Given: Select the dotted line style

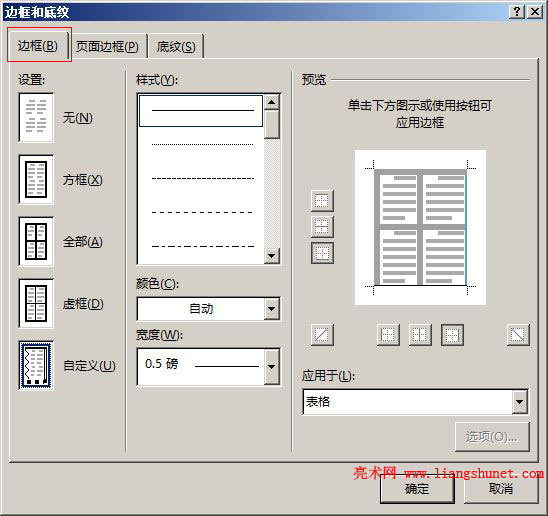Looking at the screenshot, I should (x=202, y=144).
